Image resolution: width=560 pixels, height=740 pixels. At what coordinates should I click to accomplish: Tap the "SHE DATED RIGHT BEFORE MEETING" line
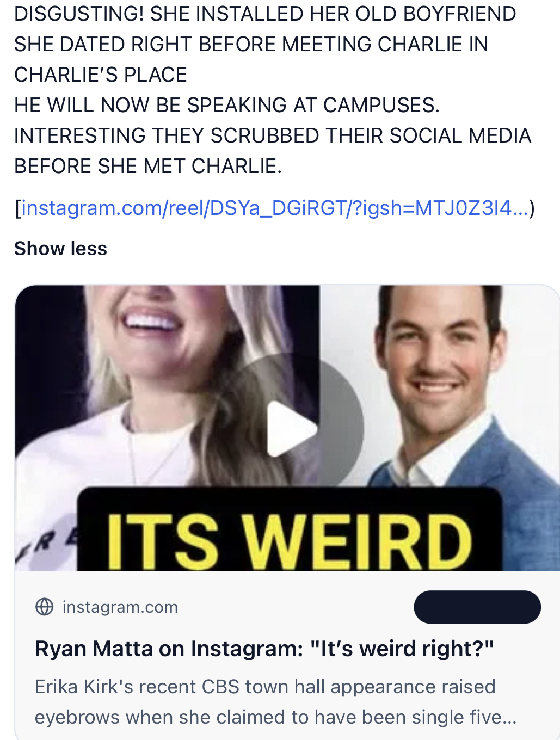(251, 44)
